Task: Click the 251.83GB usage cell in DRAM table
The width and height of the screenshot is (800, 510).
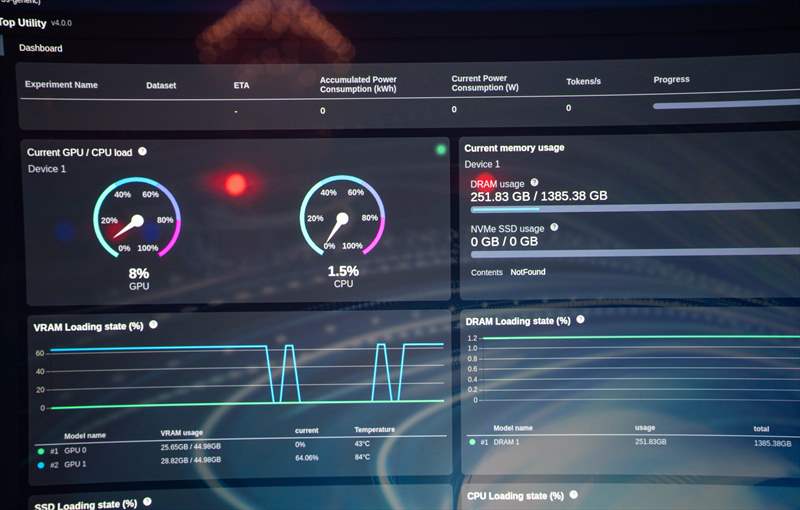Action: [651, 442]
